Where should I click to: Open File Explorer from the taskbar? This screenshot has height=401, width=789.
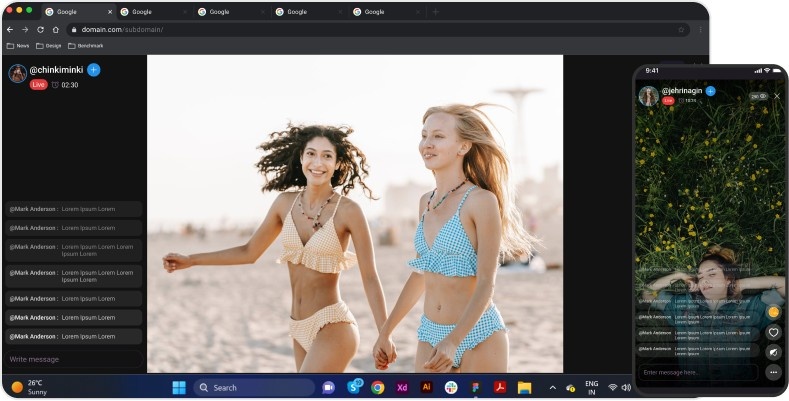524,387
